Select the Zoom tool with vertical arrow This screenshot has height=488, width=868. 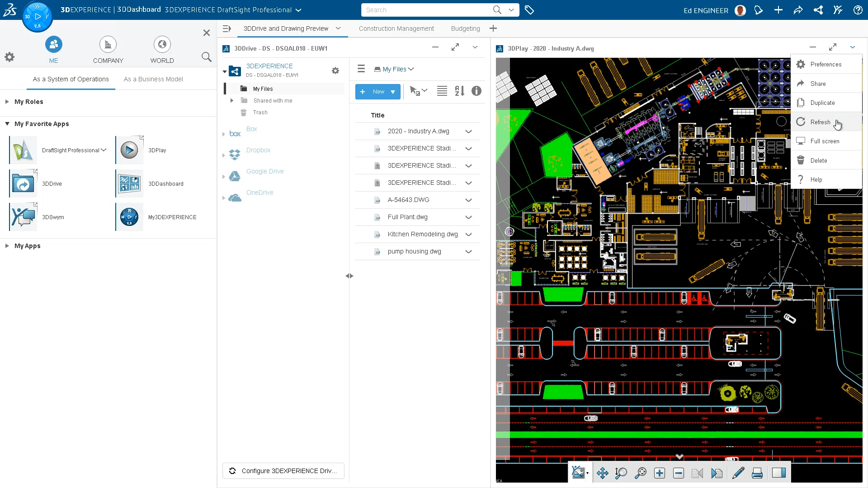click(x=621, y=473)
